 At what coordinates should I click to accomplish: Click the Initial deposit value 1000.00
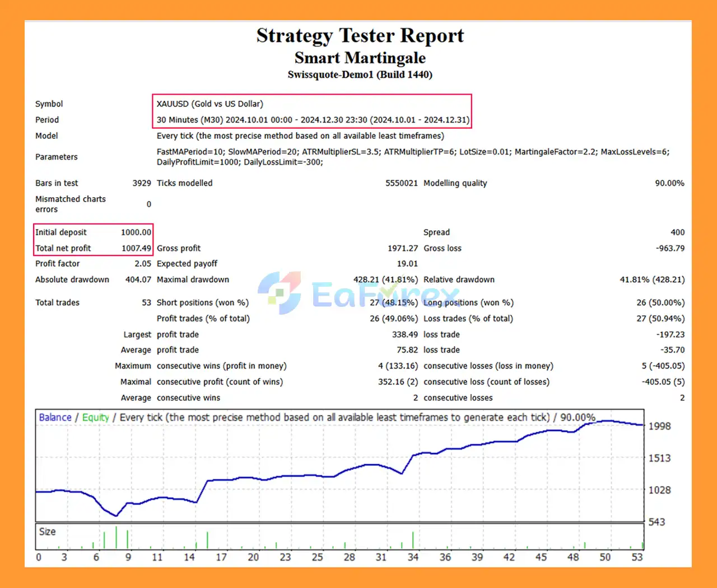(136, 232)
